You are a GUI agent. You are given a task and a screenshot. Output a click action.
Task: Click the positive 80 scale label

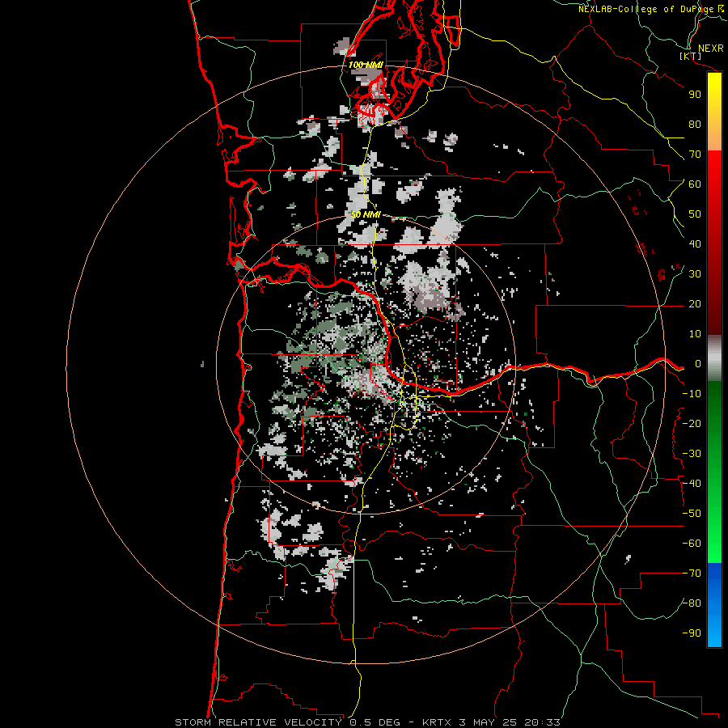(x=695, y=125)
